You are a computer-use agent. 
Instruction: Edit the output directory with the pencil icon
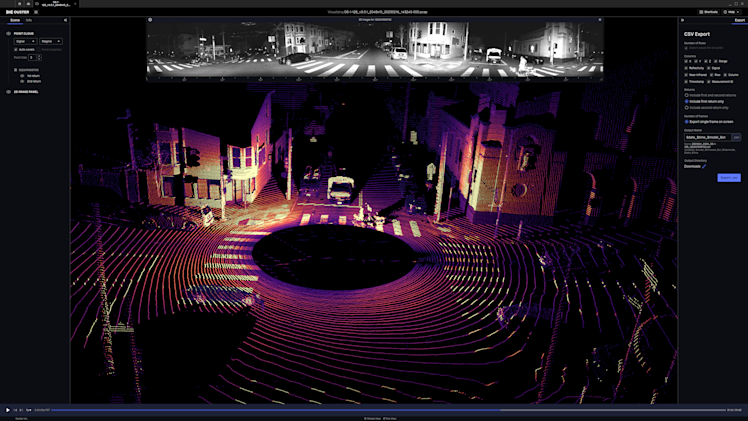(704, 166)
